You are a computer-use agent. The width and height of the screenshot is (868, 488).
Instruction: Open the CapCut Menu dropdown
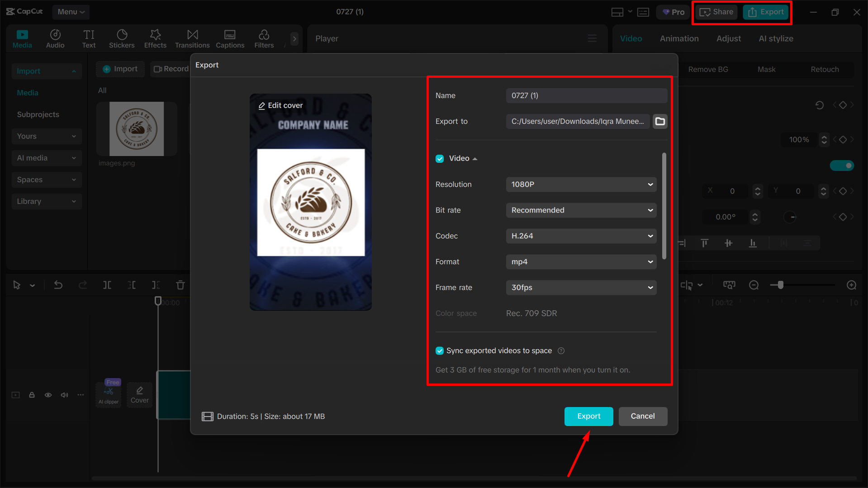tap(71, 12)
